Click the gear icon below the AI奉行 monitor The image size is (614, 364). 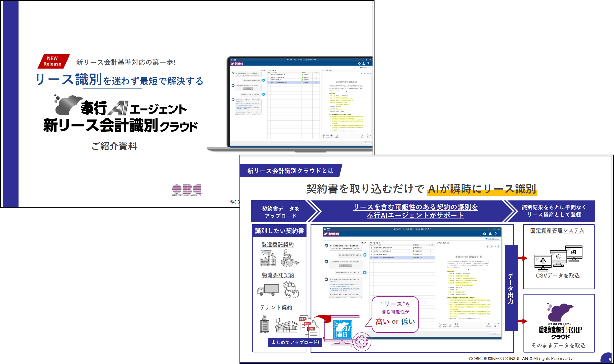(x=361, y=342)
